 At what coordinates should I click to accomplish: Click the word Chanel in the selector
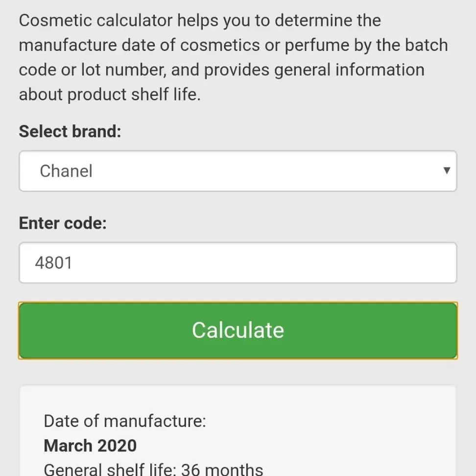point(66,171)
